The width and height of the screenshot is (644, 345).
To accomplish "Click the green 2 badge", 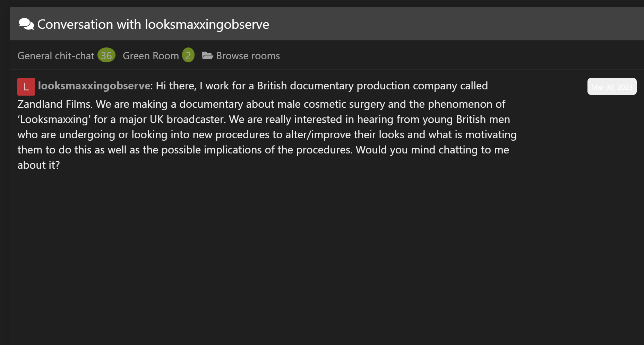I will pos(188,55).
